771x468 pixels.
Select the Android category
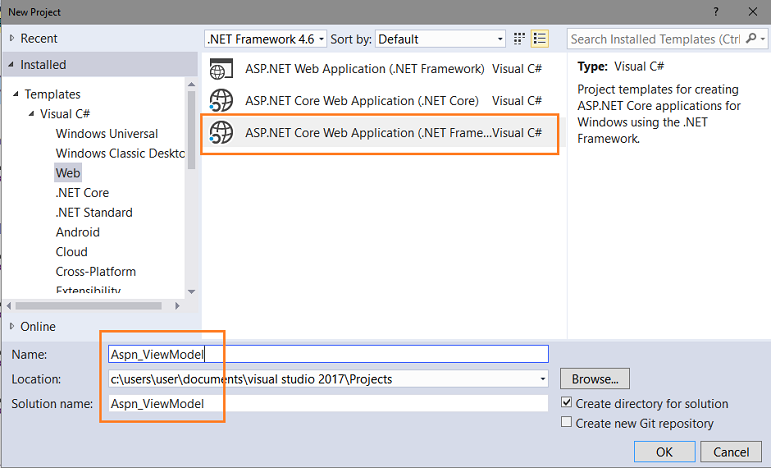(78, 232)
